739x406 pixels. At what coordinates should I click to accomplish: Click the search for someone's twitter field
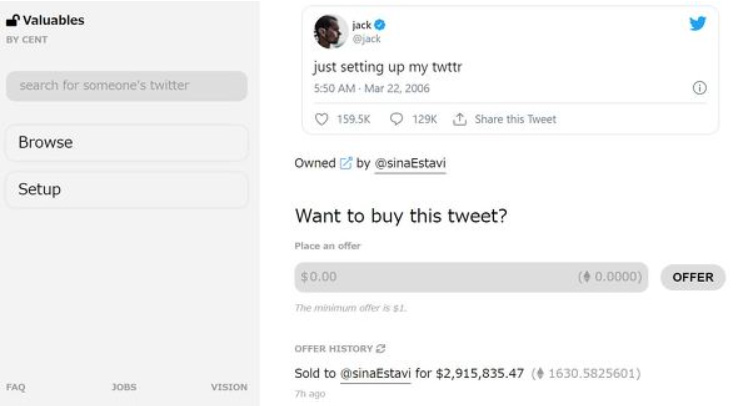(126, 86)
